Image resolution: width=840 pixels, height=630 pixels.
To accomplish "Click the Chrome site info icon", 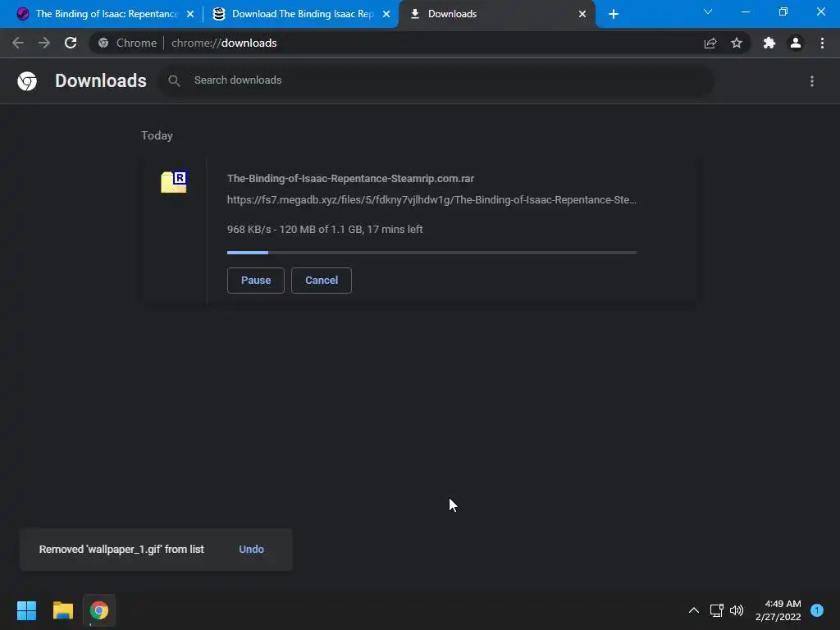I will tap(103, 43).
